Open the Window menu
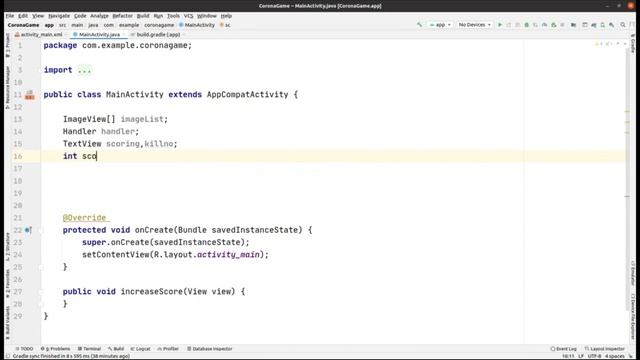Viewport: 640px width, 360px height. (x=207, y=16)
